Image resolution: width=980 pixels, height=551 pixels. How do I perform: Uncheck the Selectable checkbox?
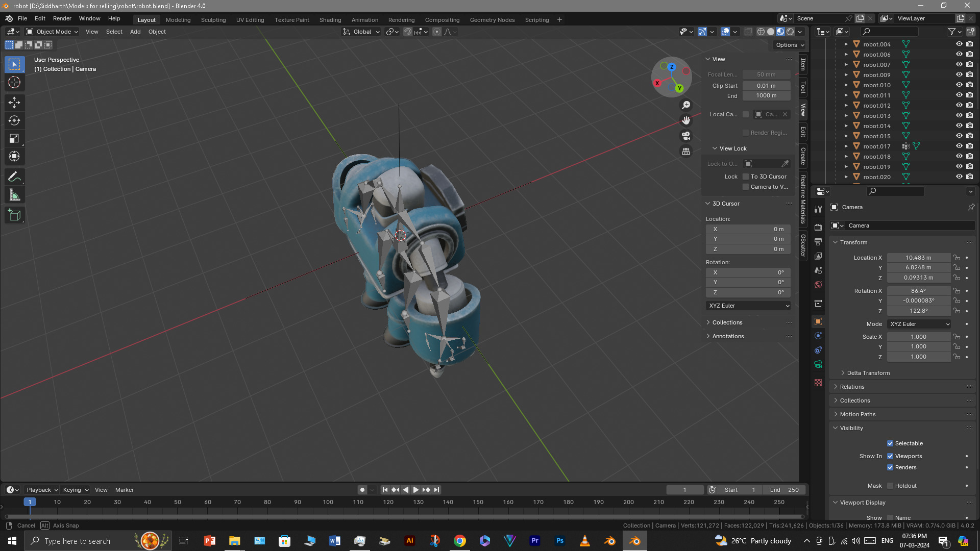[x=890, y=443]
